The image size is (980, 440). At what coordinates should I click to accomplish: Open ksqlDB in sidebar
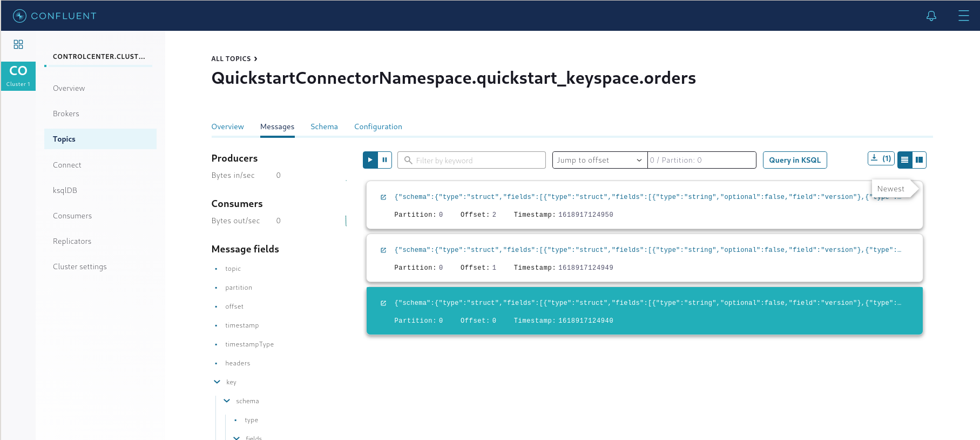[x=65, y=190]
